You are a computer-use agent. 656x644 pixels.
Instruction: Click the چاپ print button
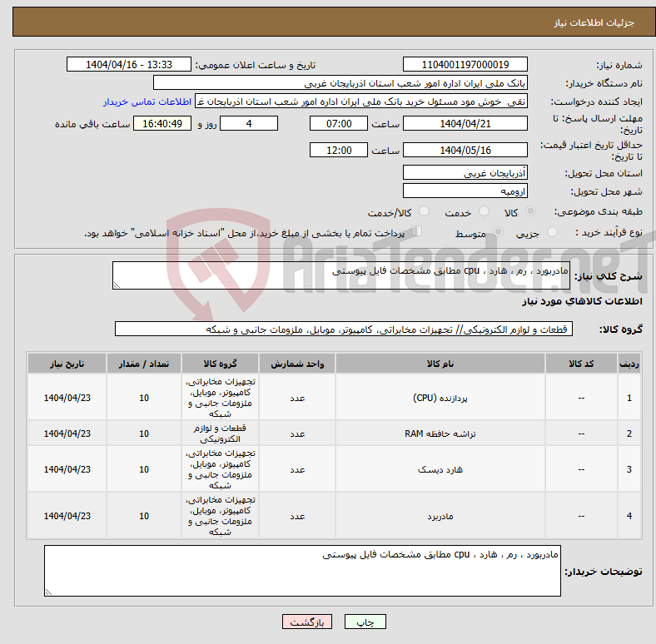(365, 622)
